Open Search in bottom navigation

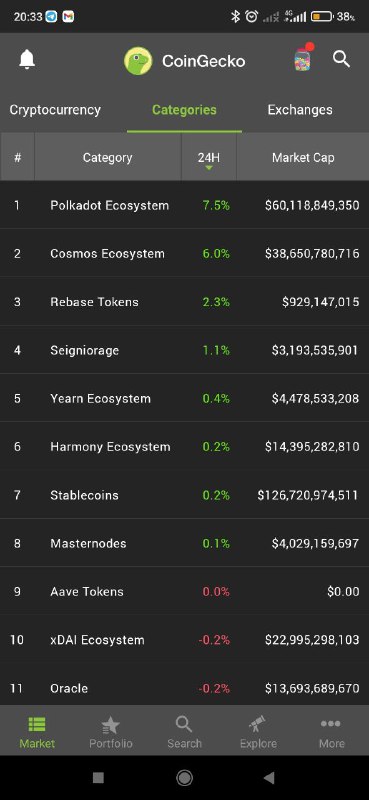(x=184, y=733)
